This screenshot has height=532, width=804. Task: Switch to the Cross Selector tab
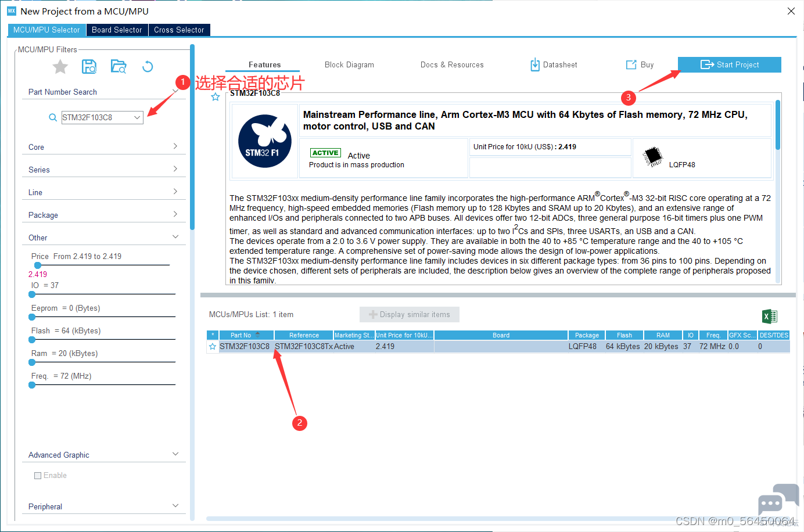179,30
